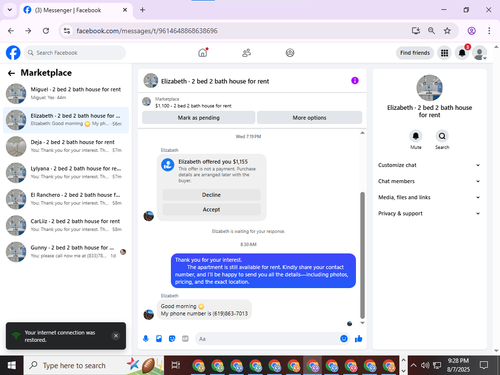This screenshot has height=375, width=500.
Task: Click the chat vertical scrollbar thumb
Action: pos(362,255)
